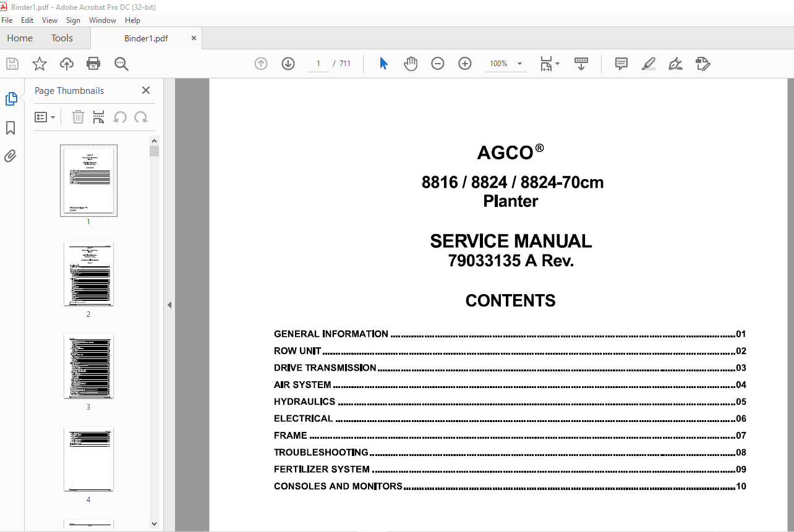Select page 1 thumbnail
The width and height of the screenshot is (794, 532).
[88, 180]
